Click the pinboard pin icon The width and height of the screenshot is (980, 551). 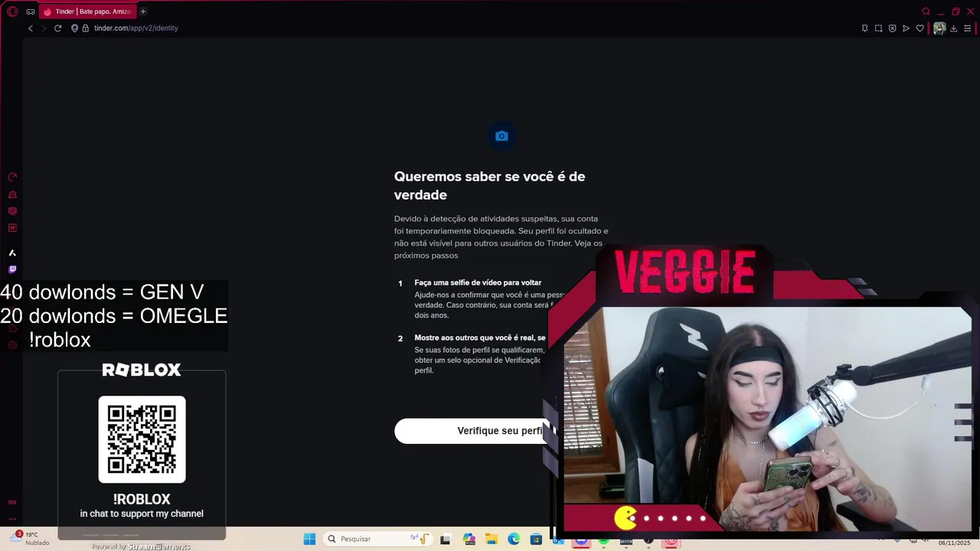coord(864,28)
